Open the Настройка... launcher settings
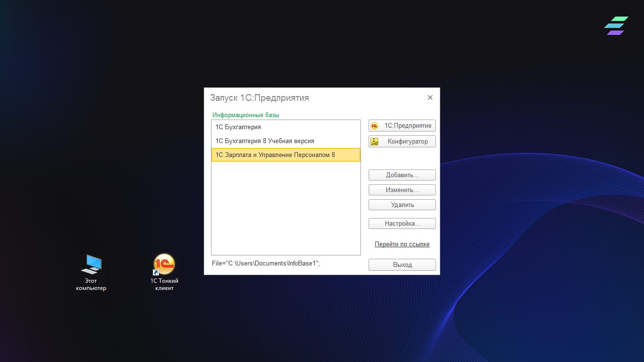Screen dimensions: 644x362 402,224
